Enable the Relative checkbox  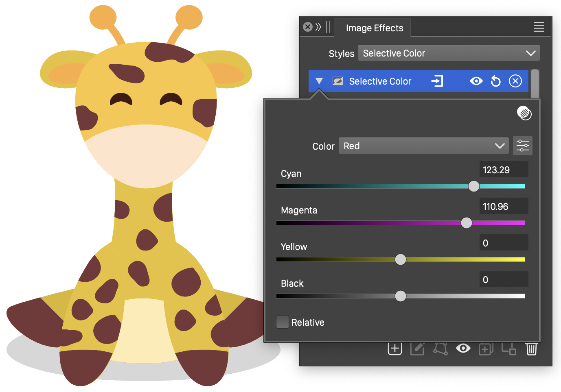click(283, 322)
